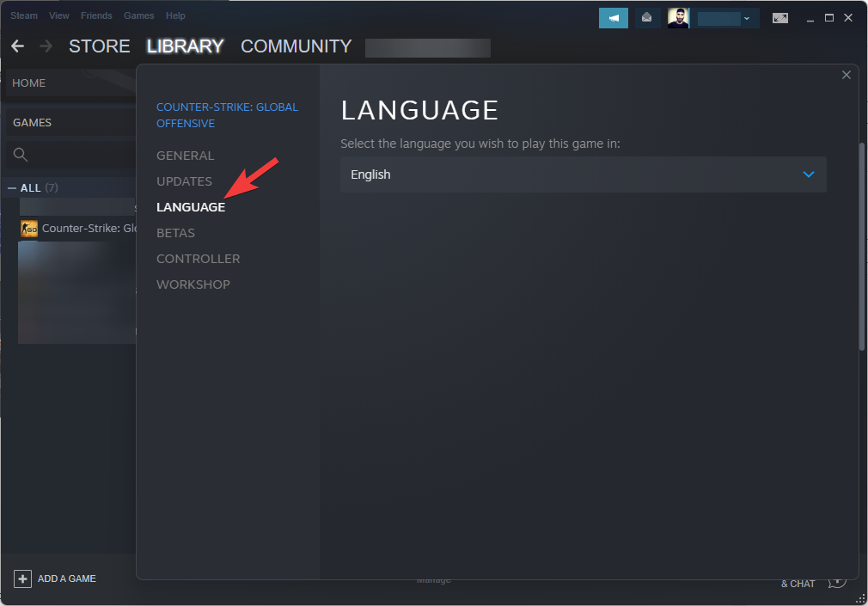Image resolution: width=868 pixels, height=606 pixels.
Task: Open the Friends menu
Action: click(96, 15)
